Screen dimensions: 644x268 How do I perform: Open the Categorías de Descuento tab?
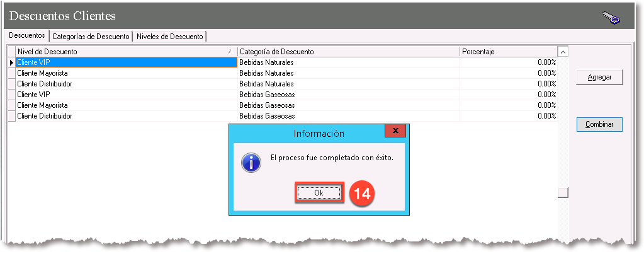(x=91, y=36)
